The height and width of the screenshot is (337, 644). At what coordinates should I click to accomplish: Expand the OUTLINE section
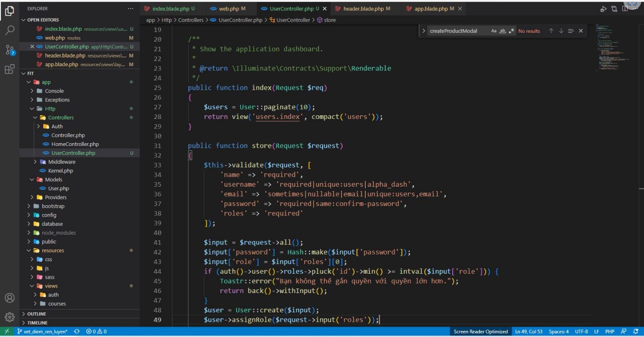click(x=36, y=314)
